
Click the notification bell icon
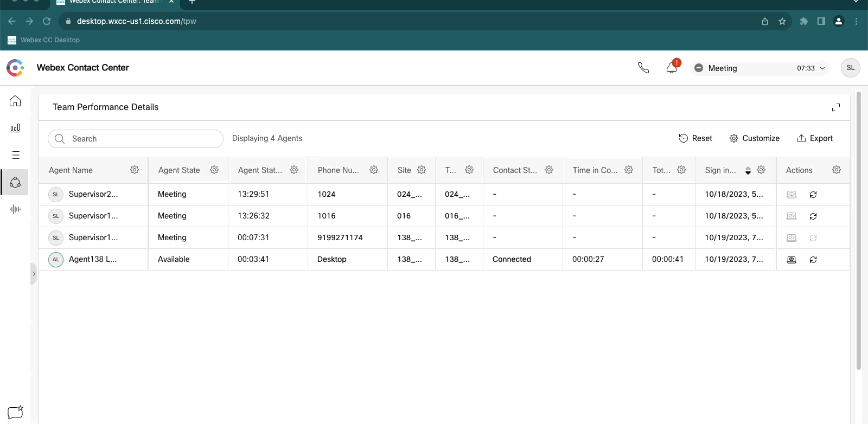672,68
